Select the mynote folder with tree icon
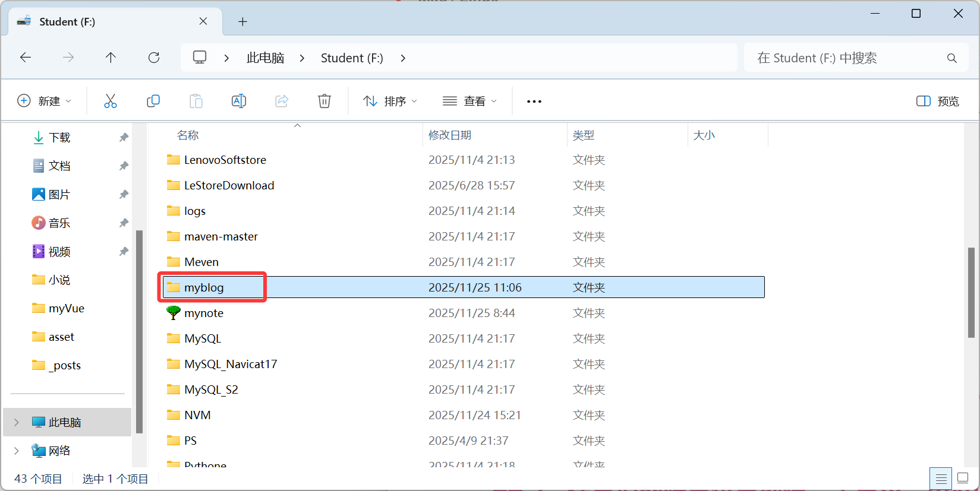The width and height of the screenshot is (980, 491). (204, 313)
